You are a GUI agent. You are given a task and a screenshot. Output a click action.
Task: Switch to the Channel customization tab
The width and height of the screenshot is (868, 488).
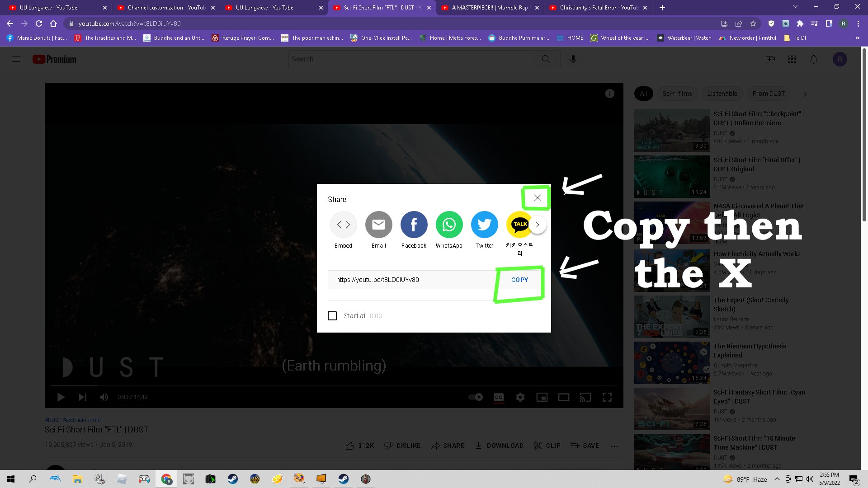pos(166,8)
